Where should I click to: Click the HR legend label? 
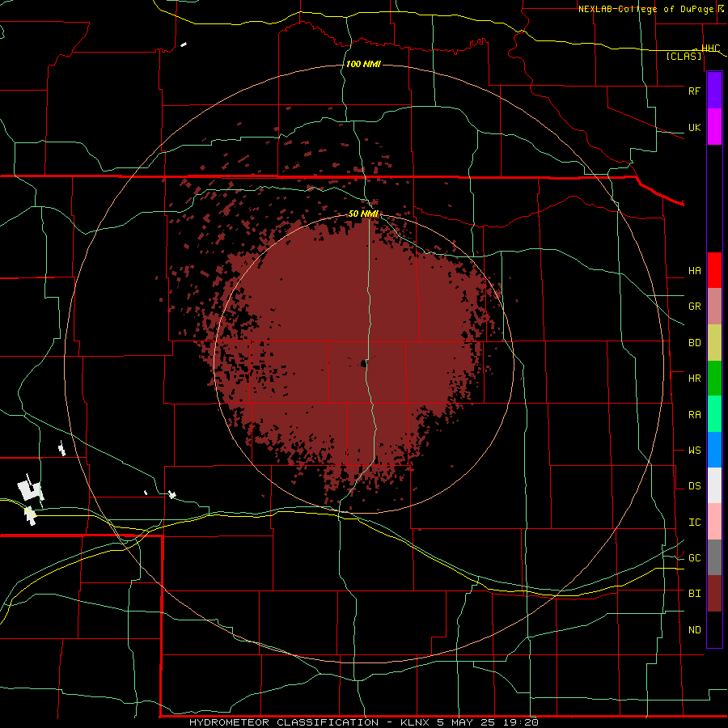pyautogui.click(x=694, y=379)
